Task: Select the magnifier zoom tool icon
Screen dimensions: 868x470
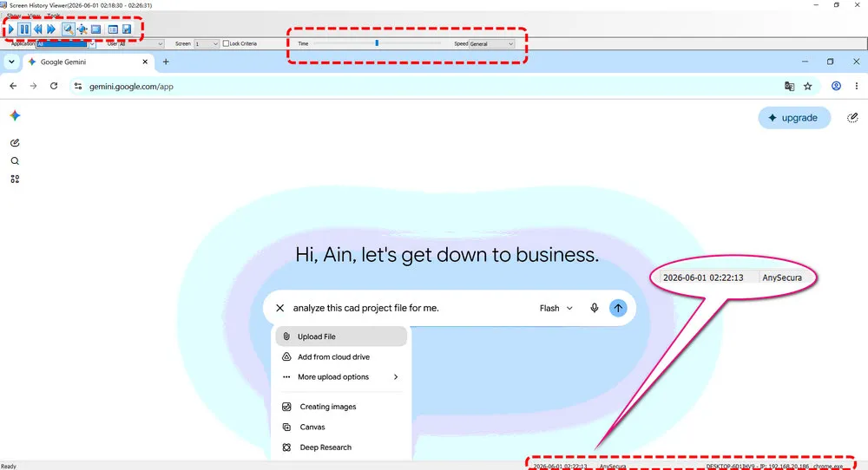Action: pos(68,29)
